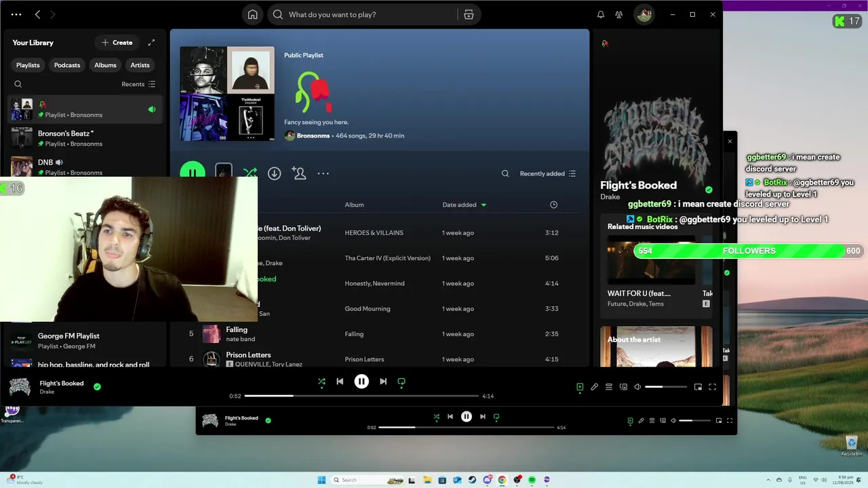This screenshot has height=488, width=868.
Task: Open Honestly, Nevermind album link
Action: [374, 283]
